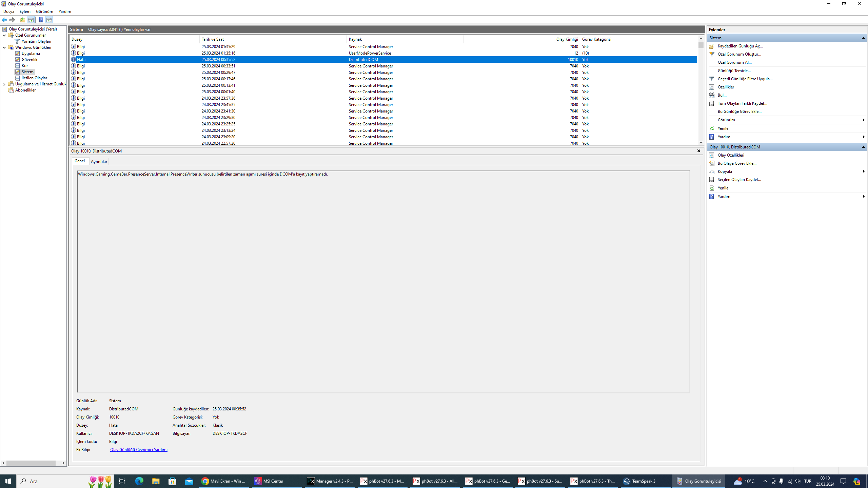Collapse the Özel Görünümler node
The image size is (868, 488).
coord(4,35)
